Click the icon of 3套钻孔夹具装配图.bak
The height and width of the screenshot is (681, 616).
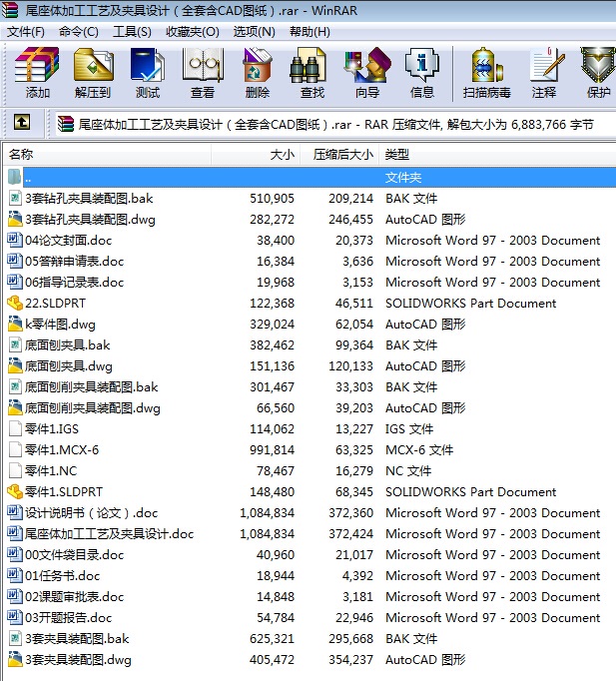coord(15,198)
